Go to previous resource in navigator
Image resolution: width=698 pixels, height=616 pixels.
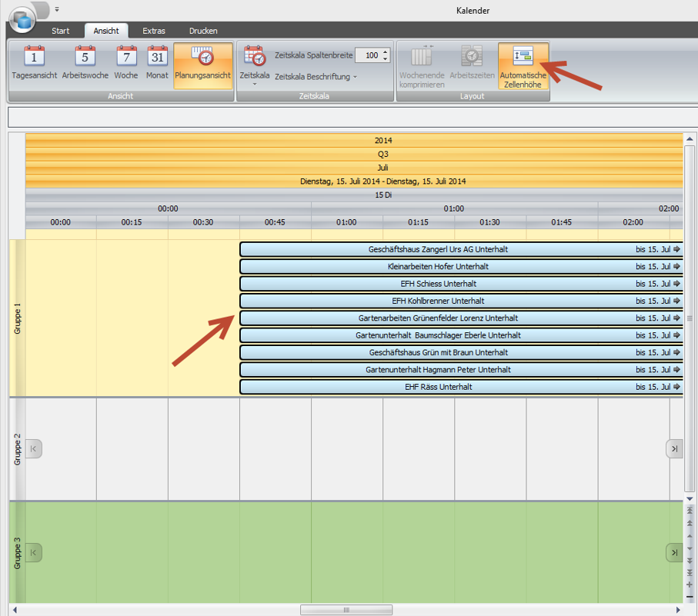click(690, 536)
